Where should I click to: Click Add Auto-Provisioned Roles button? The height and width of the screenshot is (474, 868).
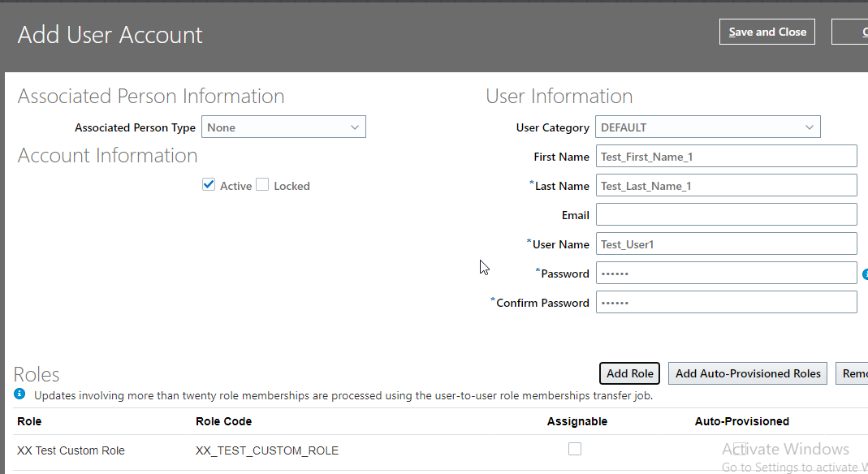tap(748, 373)
